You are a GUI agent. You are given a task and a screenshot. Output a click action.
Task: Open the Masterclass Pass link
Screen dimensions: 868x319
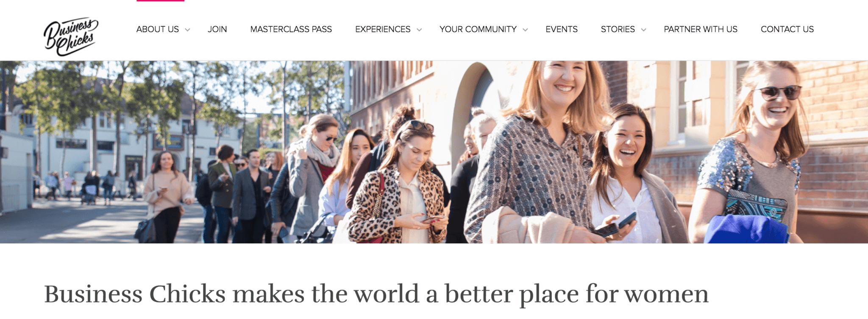(x=291, y=29)
